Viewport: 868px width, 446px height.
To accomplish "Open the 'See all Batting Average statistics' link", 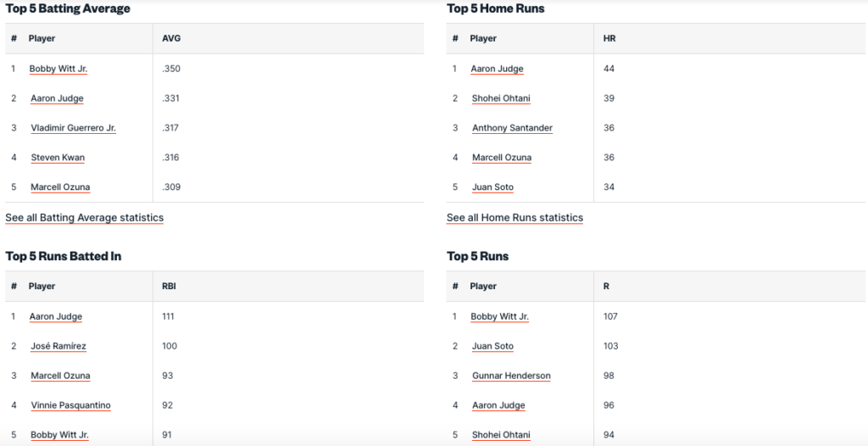I will [84, 218].
